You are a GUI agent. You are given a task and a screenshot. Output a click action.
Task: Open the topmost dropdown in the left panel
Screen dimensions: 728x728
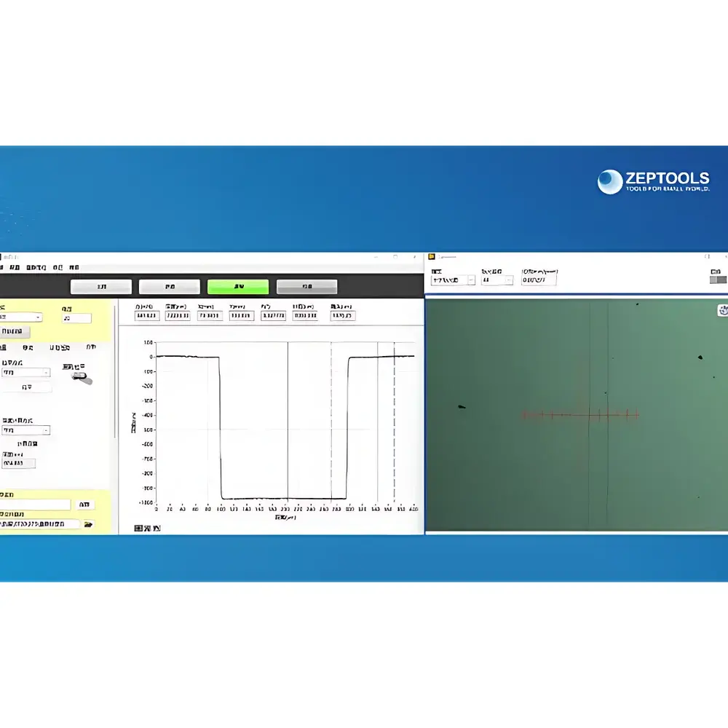pos(22,317)
